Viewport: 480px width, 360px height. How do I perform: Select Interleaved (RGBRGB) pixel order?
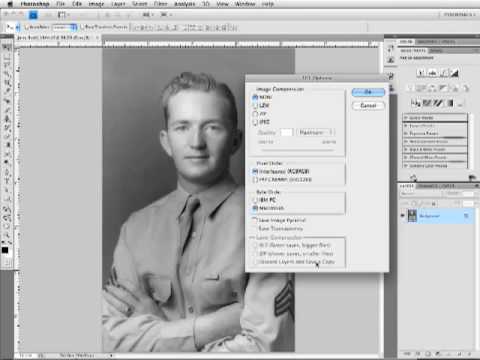click(x=255, y=171)
